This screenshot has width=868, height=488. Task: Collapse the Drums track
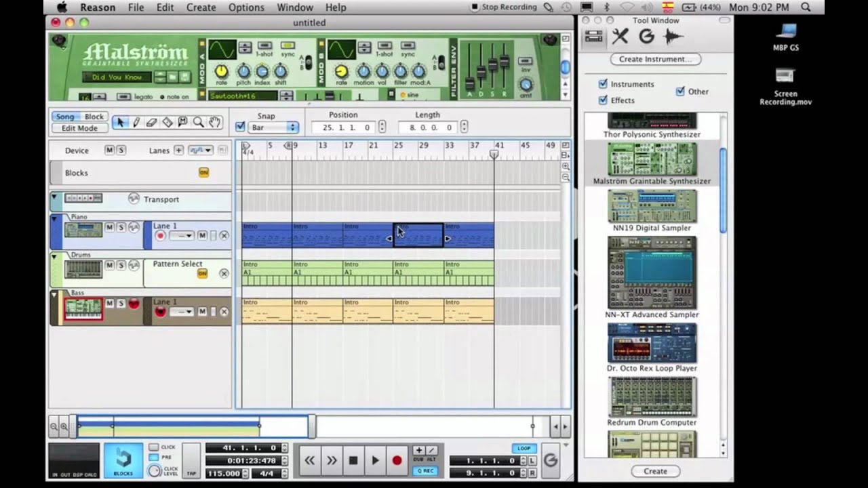click(x=54, y=256)
